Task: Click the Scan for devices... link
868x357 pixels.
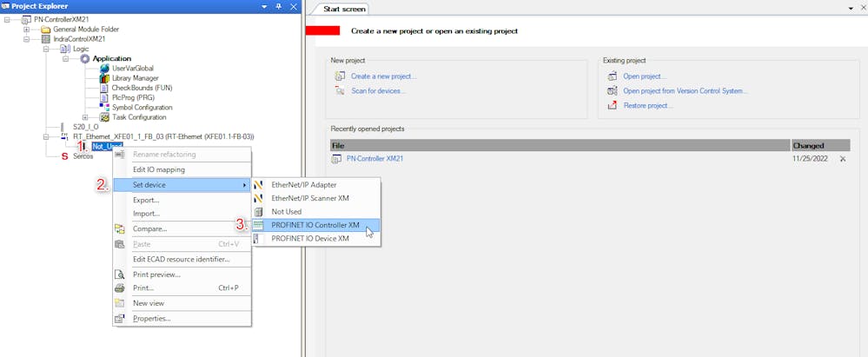Action: click(x=378, y=91)
